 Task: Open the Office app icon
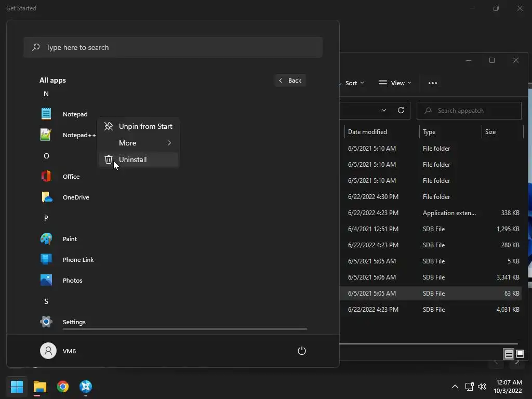point(46,177)
